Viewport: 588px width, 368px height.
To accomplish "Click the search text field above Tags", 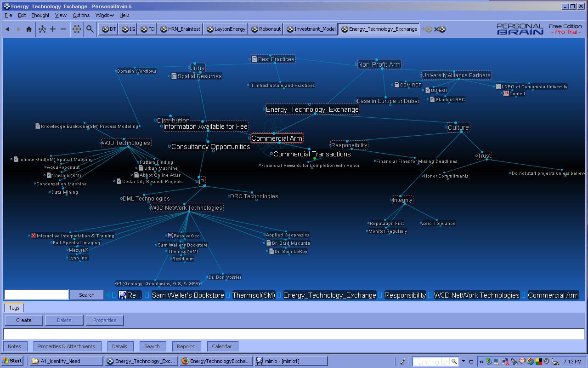I will coord(36,295).
